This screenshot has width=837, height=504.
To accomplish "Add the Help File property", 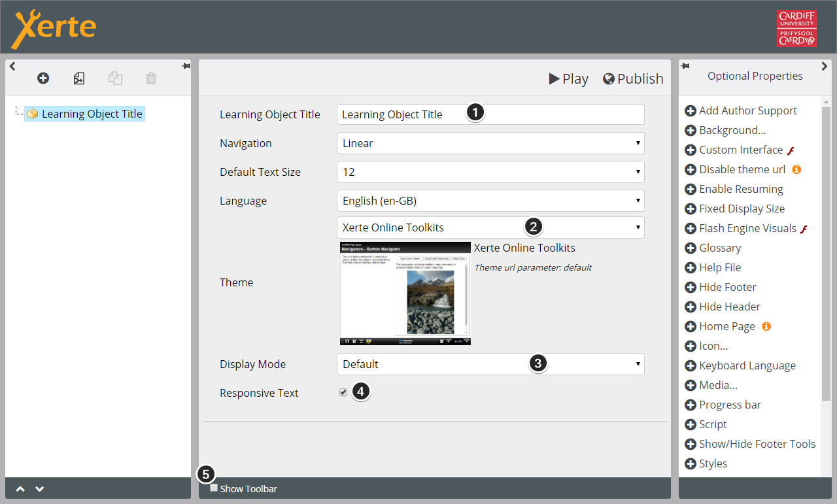I will [713, 267].
